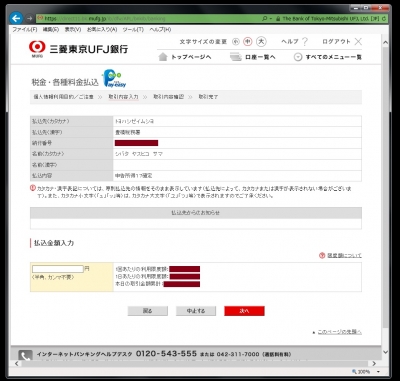Click the red notice icon beside カタカナ note
Screen dimensions: 400x381
point(33,188)
